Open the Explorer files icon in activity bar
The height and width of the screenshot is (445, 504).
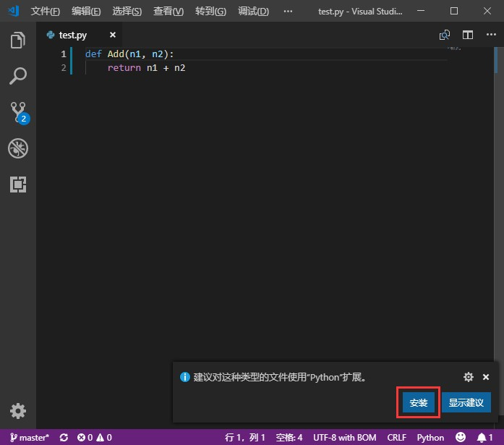pos(17,41)
